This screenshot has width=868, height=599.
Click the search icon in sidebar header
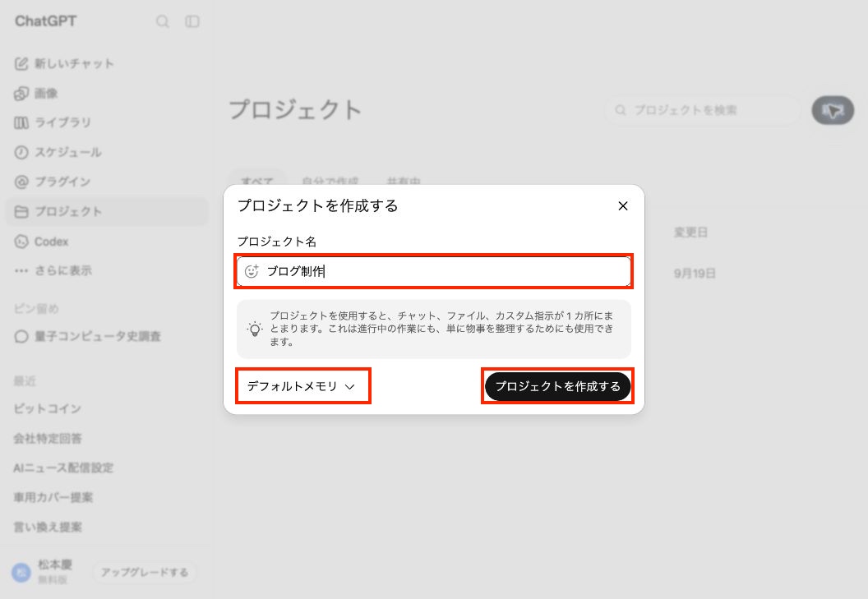[162, 21]
